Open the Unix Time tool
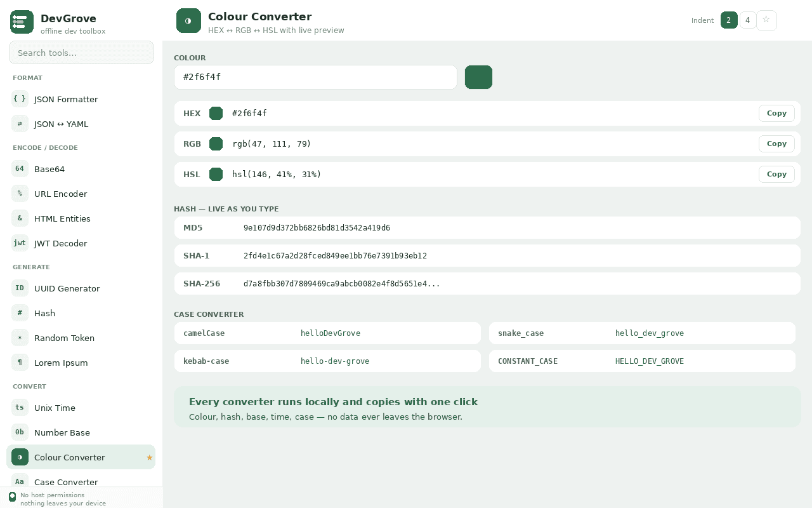The width and height of the screenshot is (812, 508). [x=81, y=408]
